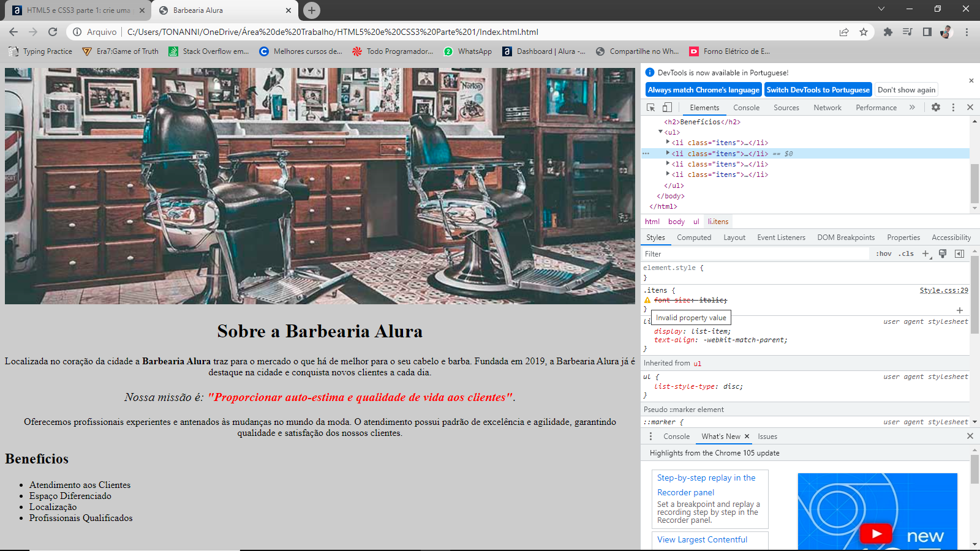The height and width of the screenshot is (551, 980).
Task: Click the :hov pseudo-state icon
Action: (884, 253)
